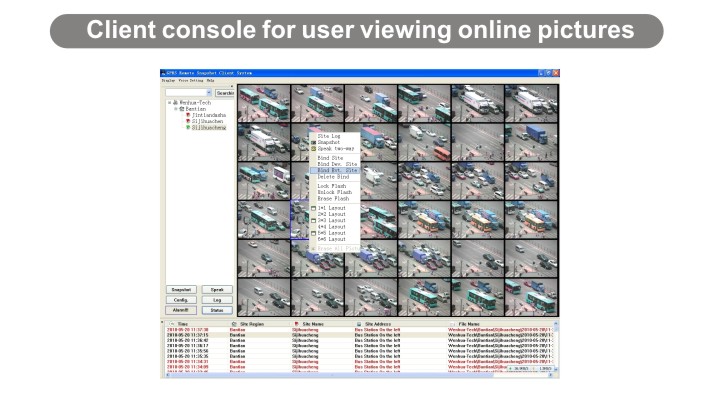Collapse the Wenhua-Tech tree node
The height and width of the screenshot is (400, 720).
tap(168, 102)
